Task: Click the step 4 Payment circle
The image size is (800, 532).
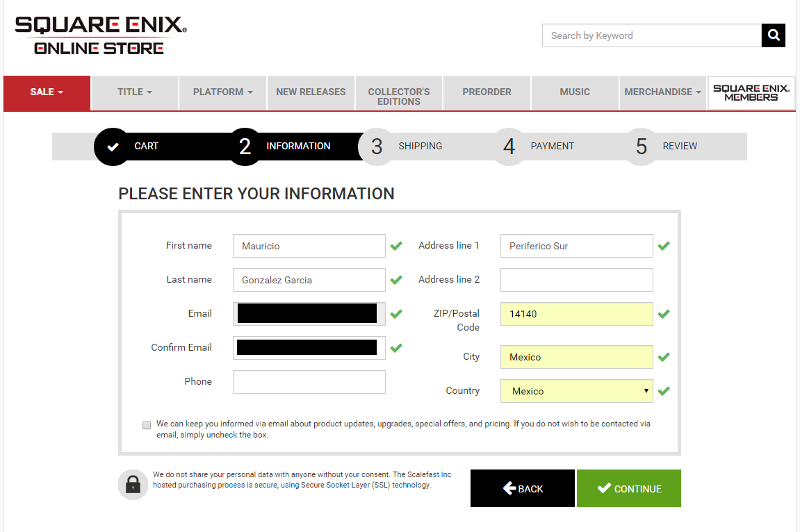Action: [x=509, y=147]
